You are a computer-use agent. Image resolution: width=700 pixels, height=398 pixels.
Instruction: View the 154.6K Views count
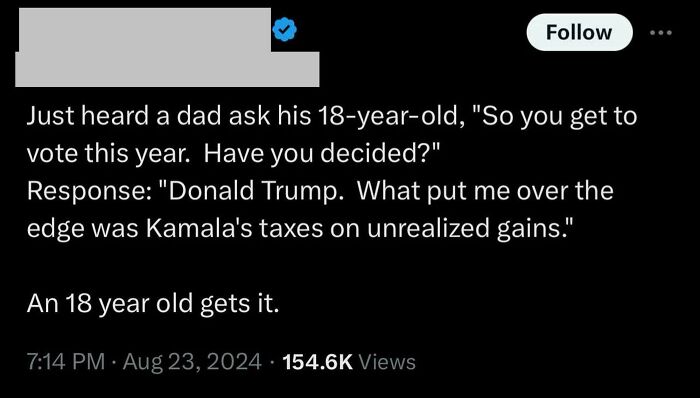click(x=349, y=361)
